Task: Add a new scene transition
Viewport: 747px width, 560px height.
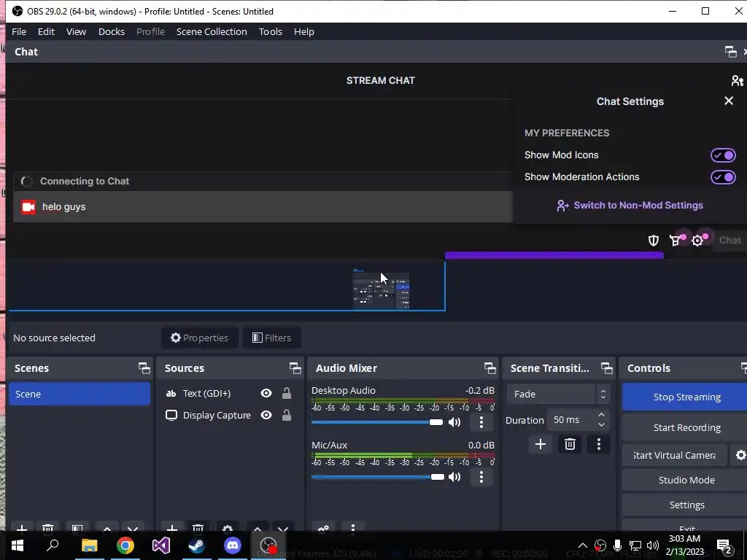Action: coord(541,444)
